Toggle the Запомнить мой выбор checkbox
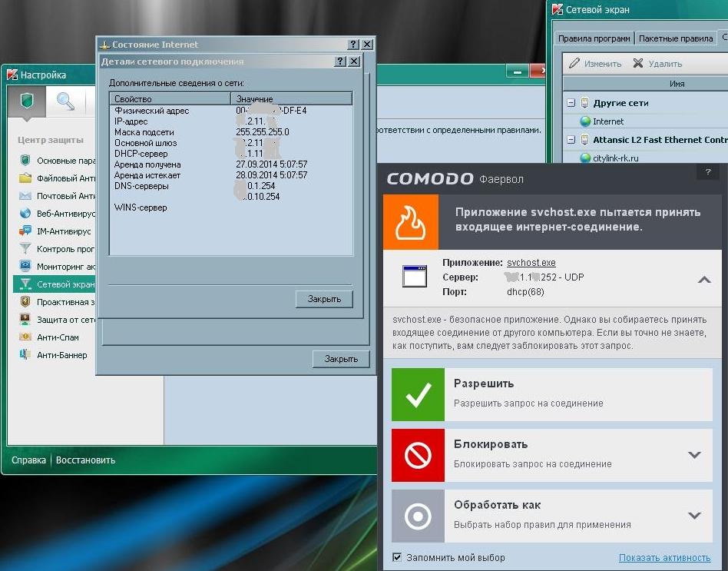This screenshot has height=571, width=728. (x=397, y=557)
